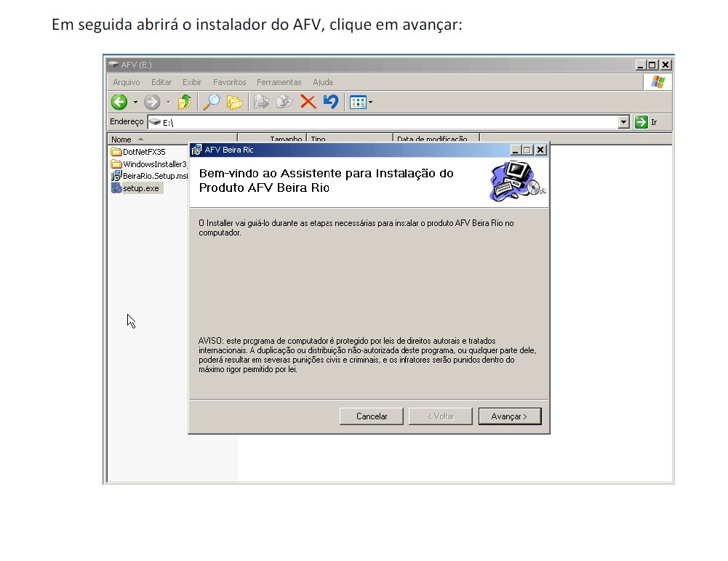Go up one folder level with Up icon
This screenshot has width=728, height=561.
[x=185, y=102]
